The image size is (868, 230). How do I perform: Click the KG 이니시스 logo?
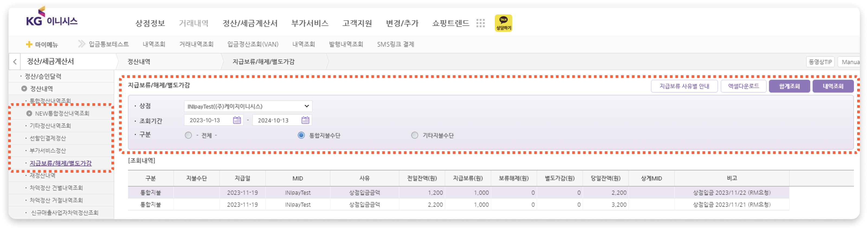[x=51, y=17]
